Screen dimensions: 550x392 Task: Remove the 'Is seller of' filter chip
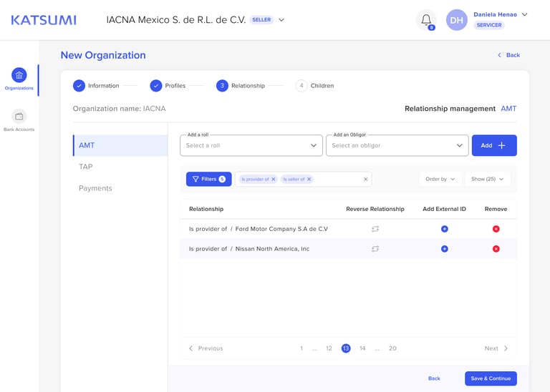tap(309, 179)
